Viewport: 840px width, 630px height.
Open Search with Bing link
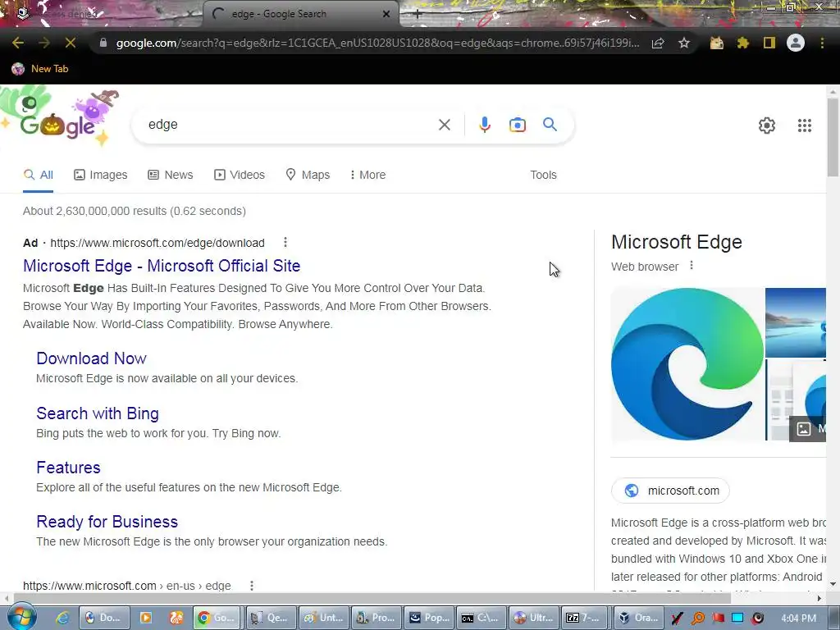[98, 413]
